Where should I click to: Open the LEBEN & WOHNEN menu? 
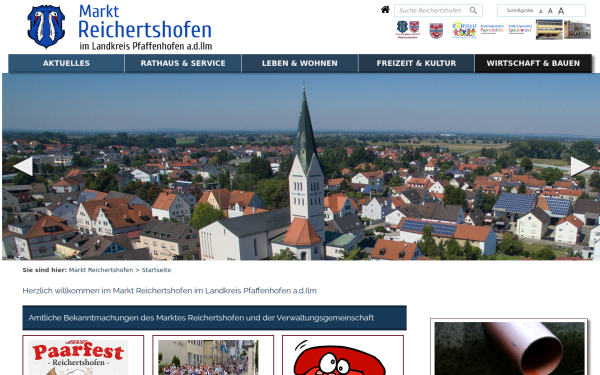300,63
